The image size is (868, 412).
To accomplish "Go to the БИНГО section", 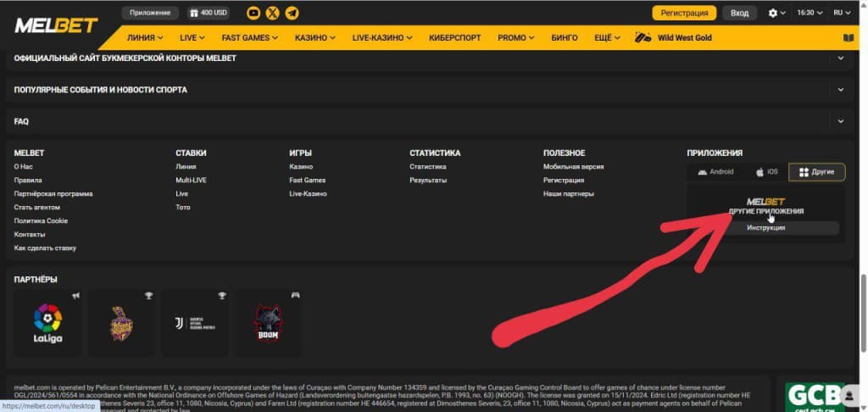I will click(x=564, y=37).
